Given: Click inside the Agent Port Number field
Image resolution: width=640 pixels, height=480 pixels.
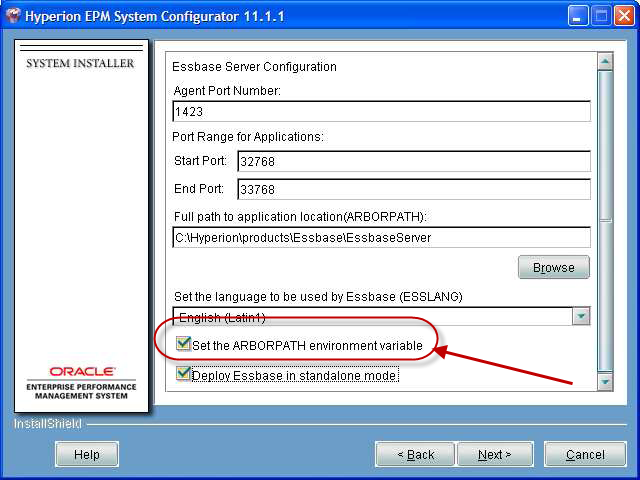Looking at the screenshot, I should pos(381,111).
